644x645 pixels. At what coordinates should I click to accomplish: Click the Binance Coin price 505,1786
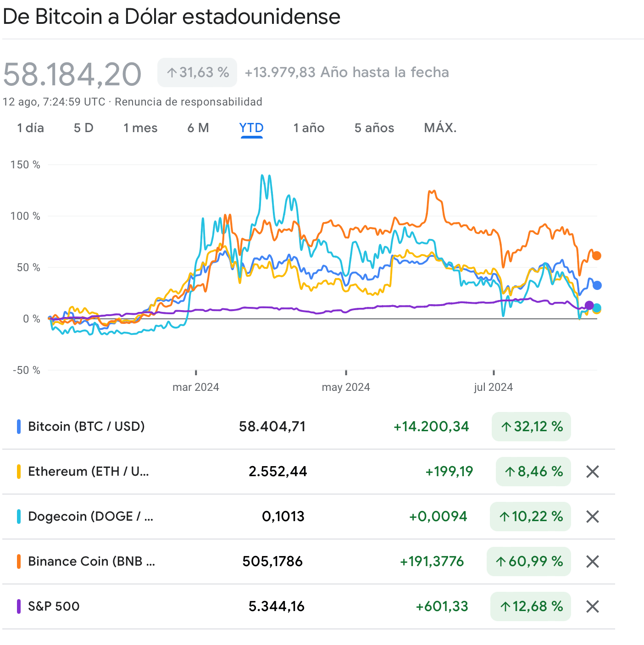[272, 562]
